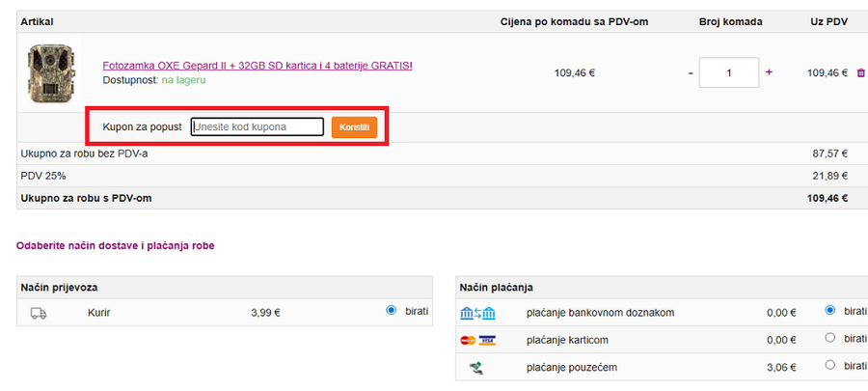
Task: Click the Mastercard Visa card icon
Action: point(478,340)
